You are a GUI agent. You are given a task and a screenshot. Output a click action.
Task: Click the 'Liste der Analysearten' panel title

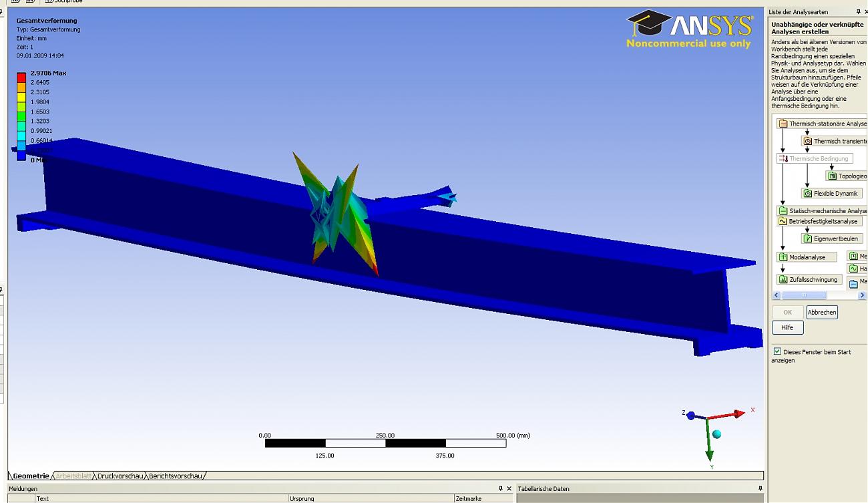pos(799,12)
